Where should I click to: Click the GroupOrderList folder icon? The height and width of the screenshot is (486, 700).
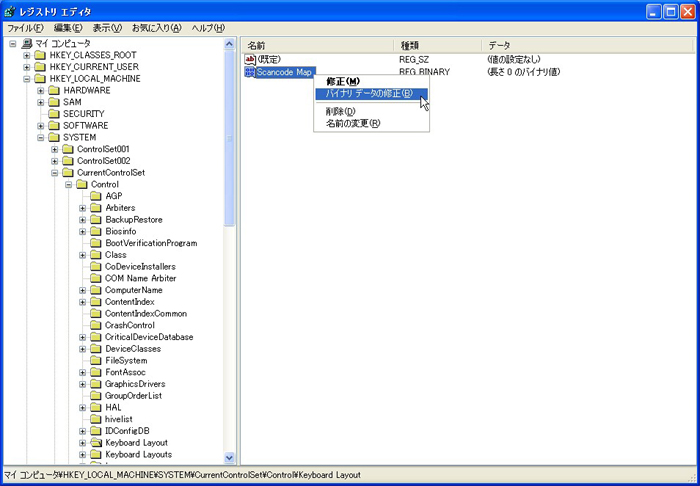pos(96,396)
